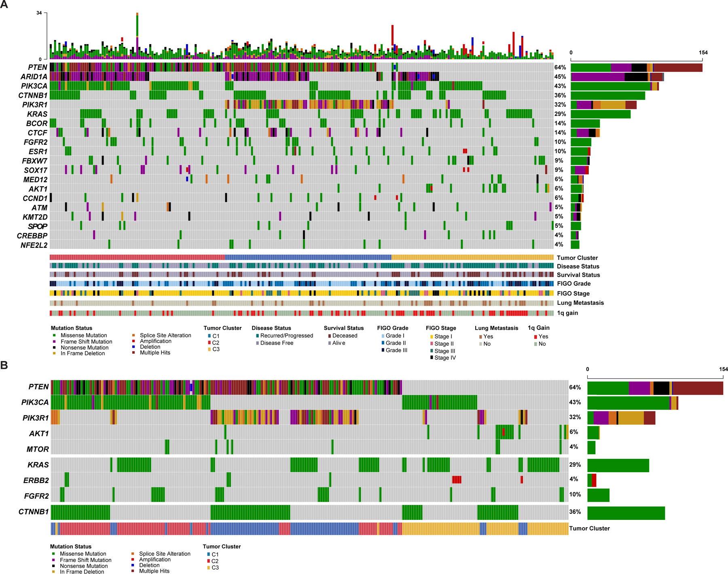Select the SOX17 gene label

36,170
